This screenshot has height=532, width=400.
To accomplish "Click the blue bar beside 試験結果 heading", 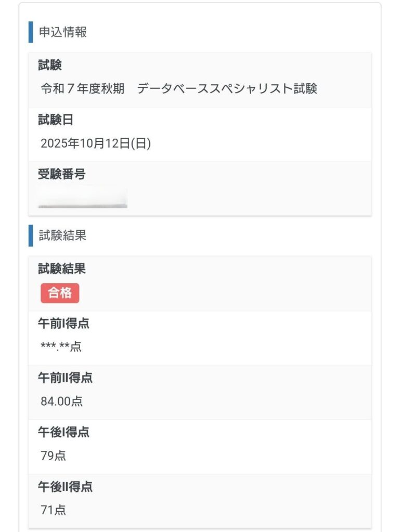I will pyautogui.click(x=31, y=235).
